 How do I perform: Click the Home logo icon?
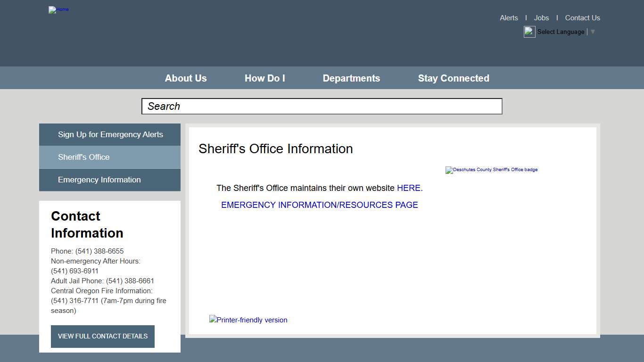tap(58, 10)
